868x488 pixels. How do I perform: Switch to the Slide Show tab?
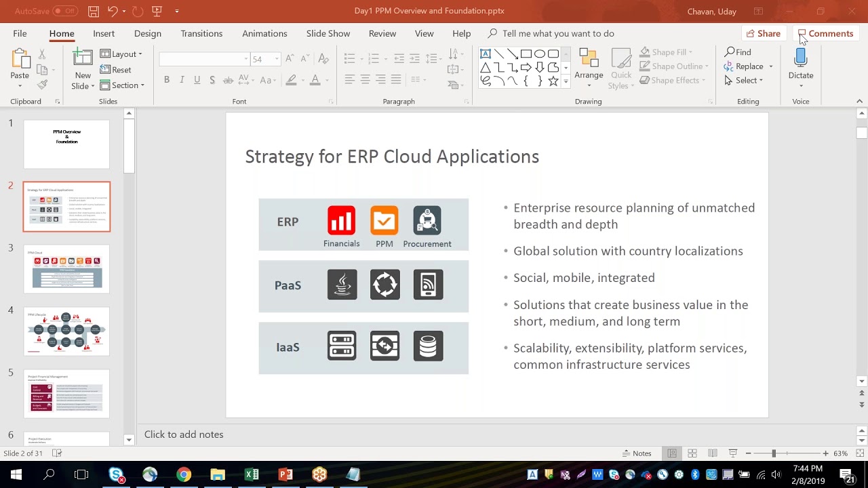click(328, 33)
